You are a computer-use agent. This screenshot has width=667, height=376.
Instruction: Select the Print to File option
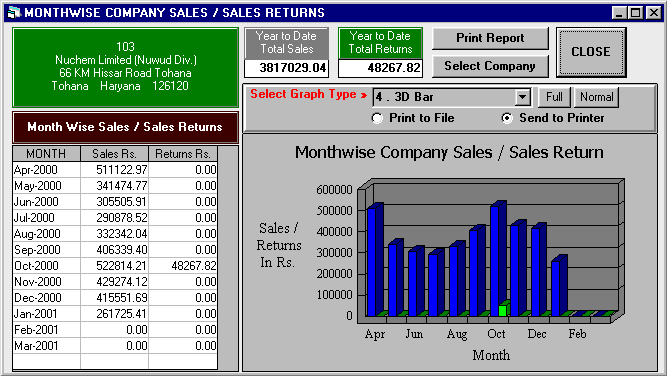click(377, 118)
